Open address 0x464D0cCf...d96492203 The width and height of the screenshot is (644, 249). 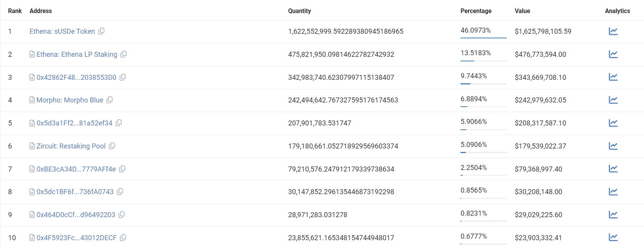pos(76,215)
